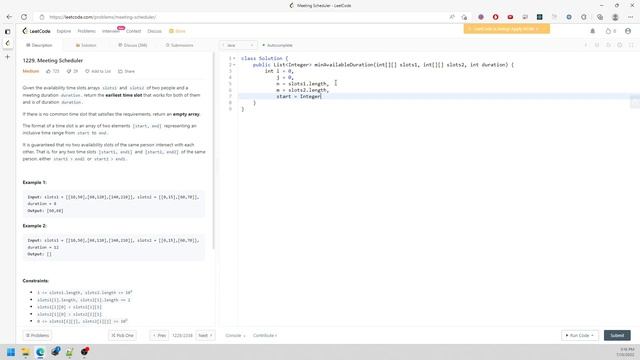Collapse code fold arrow on line 2
The height and width of the screenshot is (360, 640).
point(234,65)
